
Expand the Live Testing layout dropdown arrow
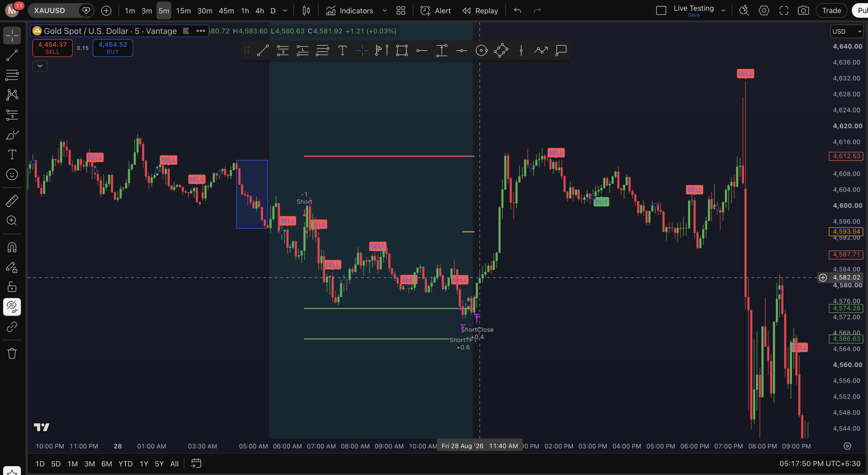(723, 11)
